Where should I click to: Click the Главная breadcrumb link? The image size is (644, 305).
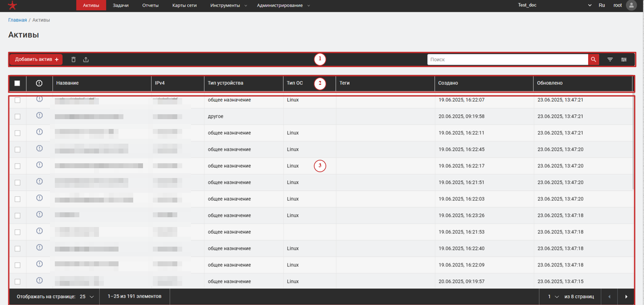pos(17,20)
